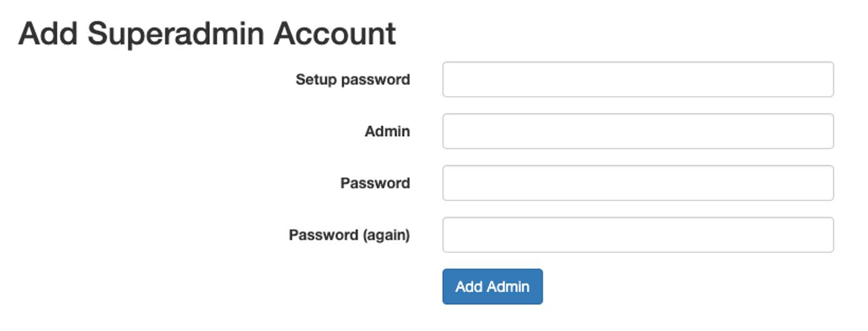
Task: Click the Setup password label
Action: pos(353,79)
